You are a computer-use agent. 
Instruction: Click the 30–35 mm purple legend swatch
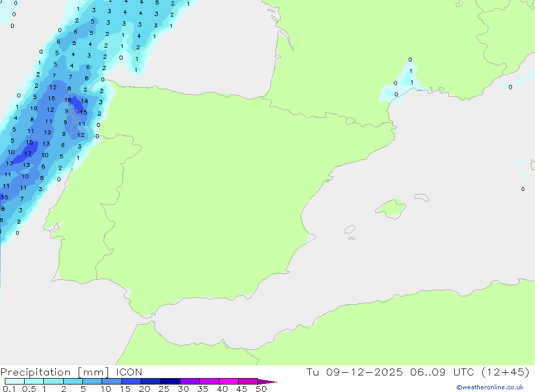point(190,381)
